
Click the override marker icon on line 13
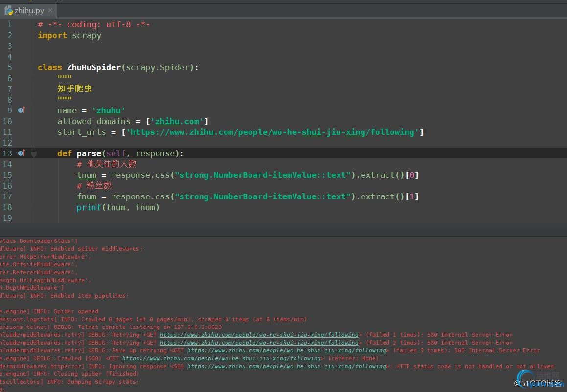22,153
